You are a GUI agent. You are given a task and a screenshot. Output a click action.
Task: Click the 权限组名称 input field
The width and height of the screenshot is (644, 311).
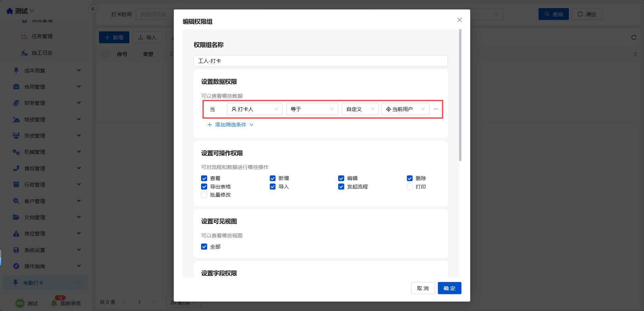320,61
